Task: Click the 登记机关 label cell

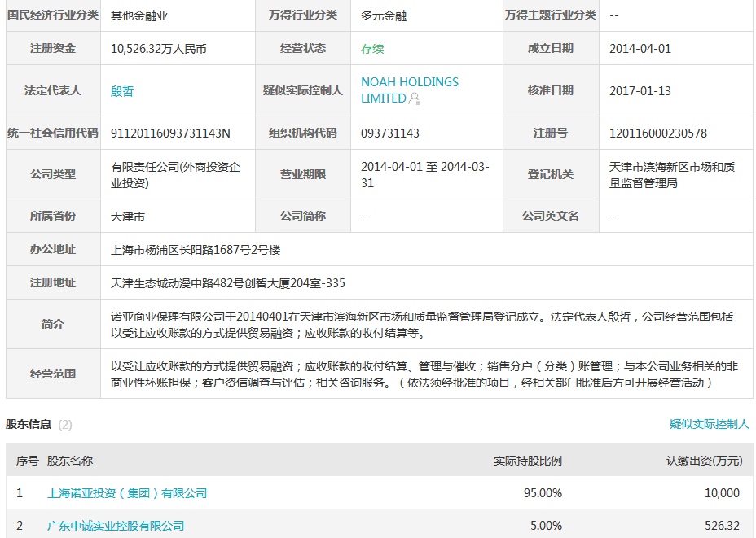Action: point(551,174)
